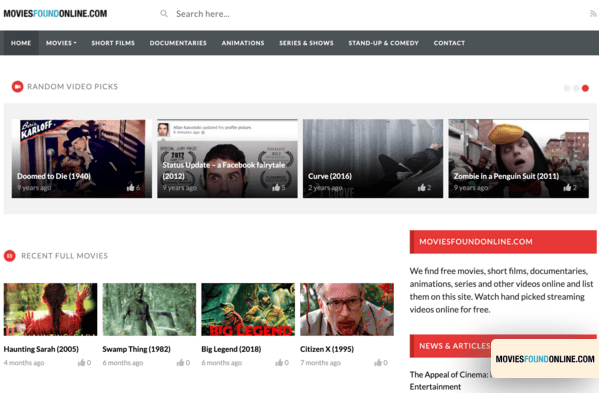Click '4 months ago' under Haunting Sarah
Image resolution: width=599 pixels, height=393 pixels.
pyautogui.click(x=24, y=363)
